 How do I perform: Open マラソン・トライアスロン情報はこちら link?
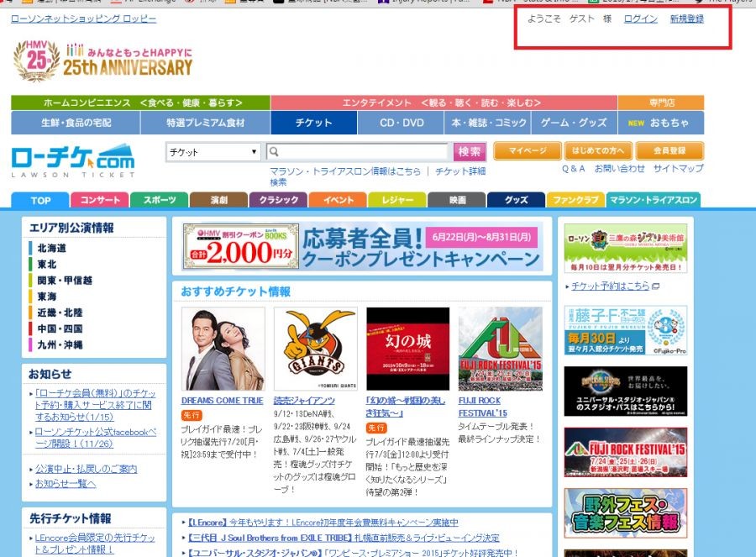coord(345,171)
